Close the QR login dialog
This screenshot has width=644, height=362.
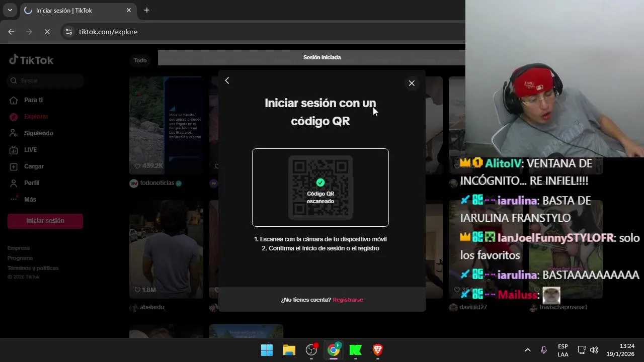(412, 83)
